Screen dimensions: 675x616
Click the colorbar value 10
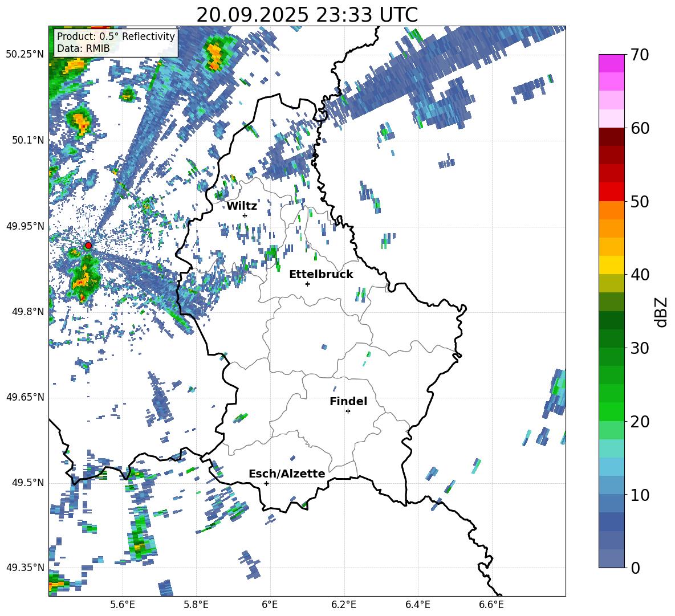[x=640, y=495]
